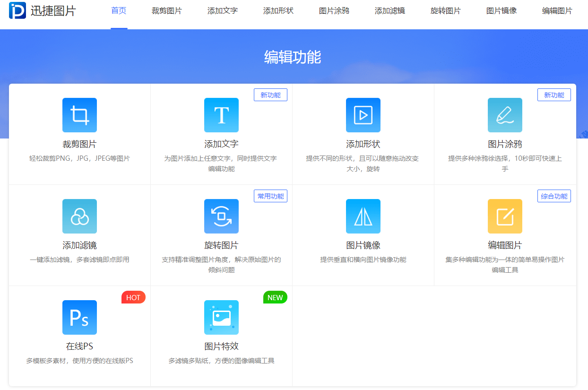Open 裁剪图片 in the top navigation
The image size is (588, 390).
[167, 10]
